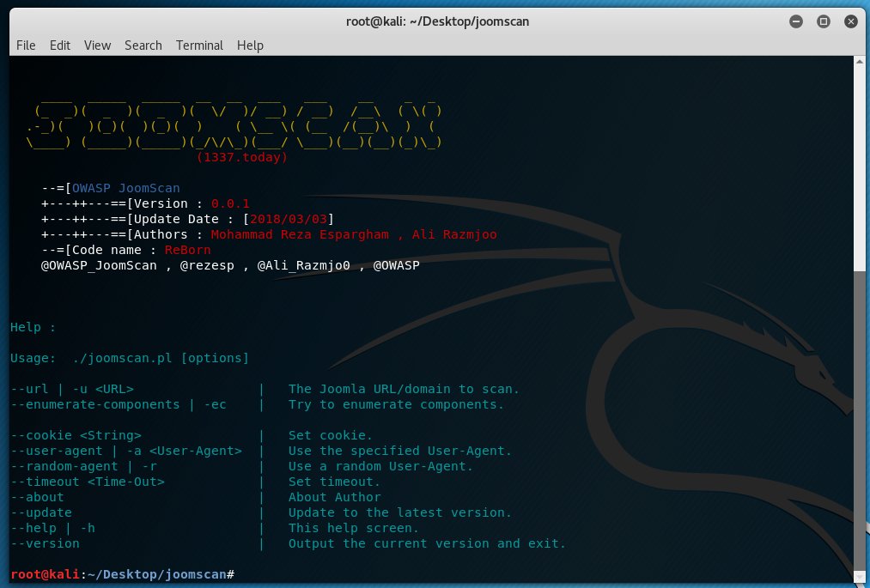The height and width of the screenshot is (588, 870).
Task: Click the '@rezesp' handle
Action: tap(207, 266)
